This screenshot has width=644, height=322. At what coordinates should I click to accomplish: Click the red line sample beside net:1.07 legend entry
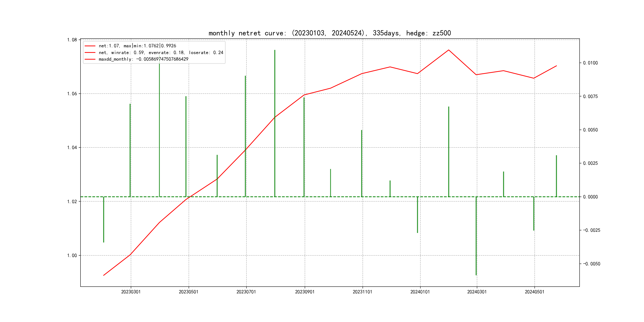point(90,46)
